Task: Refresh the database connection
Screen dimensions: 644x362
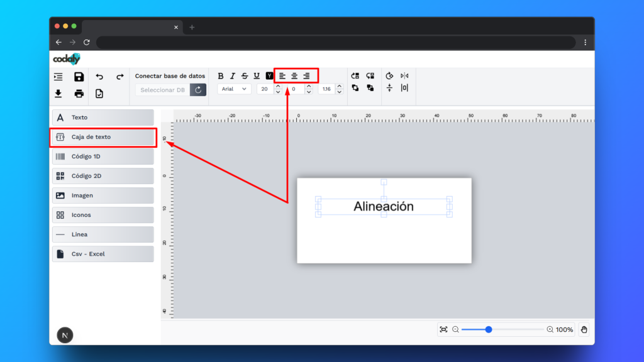Action: 198,89
